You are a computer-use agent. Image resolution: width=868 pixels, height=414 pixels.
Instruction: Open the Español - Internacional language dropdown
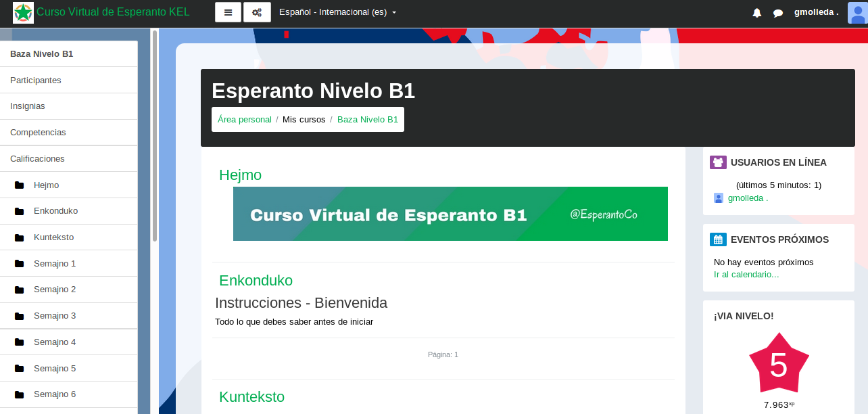point(337,12)
